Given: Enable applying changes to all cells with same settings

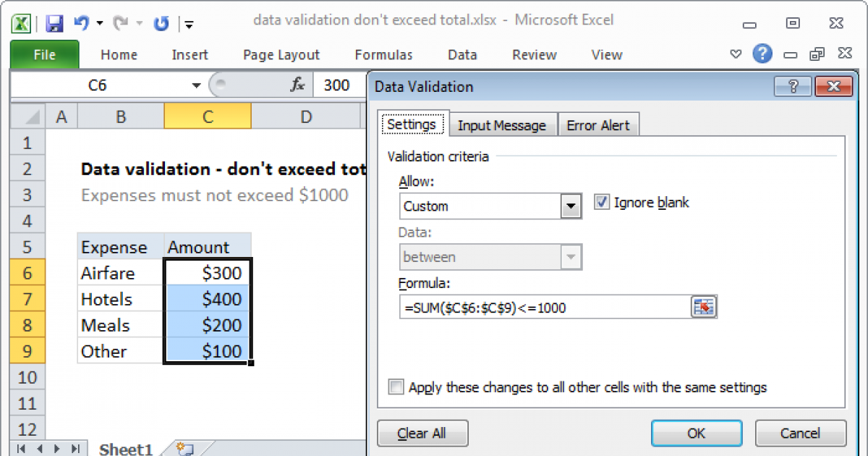Looking at the screenshot, I should click(x=396, y=387).
